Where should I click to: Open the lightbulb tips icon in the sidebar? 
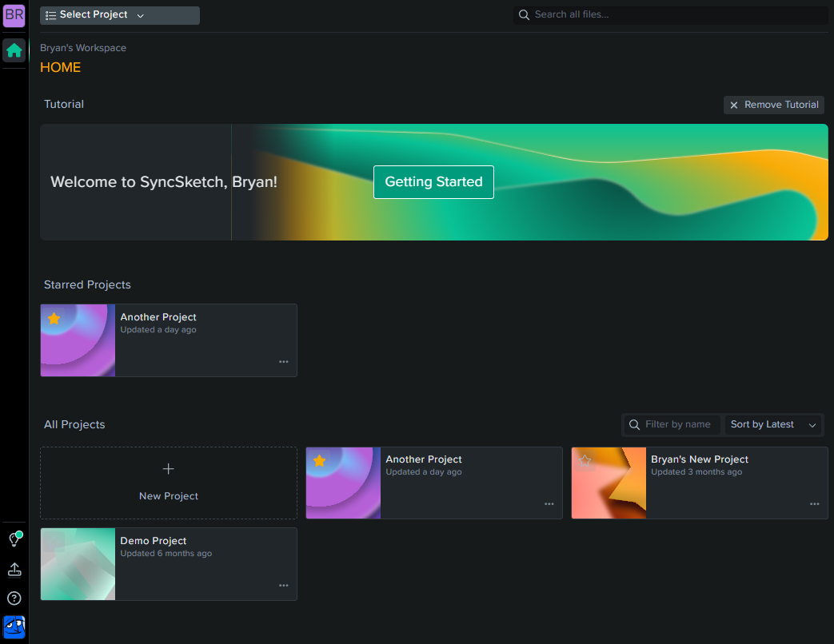tap(14, 539)
